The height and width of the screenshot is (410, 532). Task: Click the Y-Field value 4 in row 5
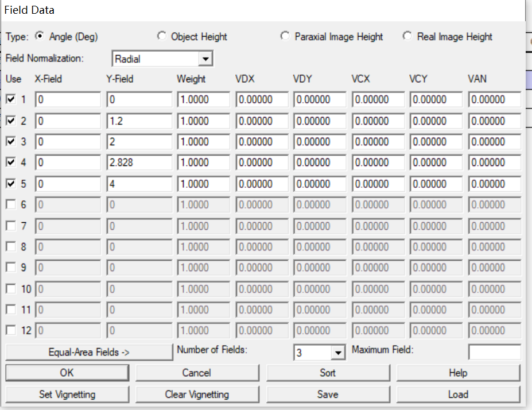pos(139,184)
